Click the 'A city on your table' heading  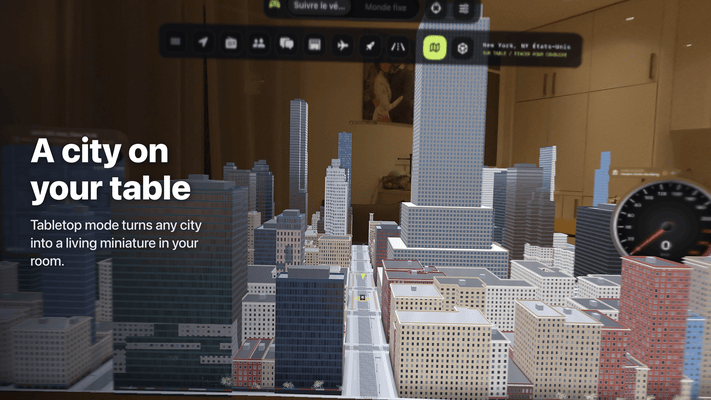tap(111, 169)
